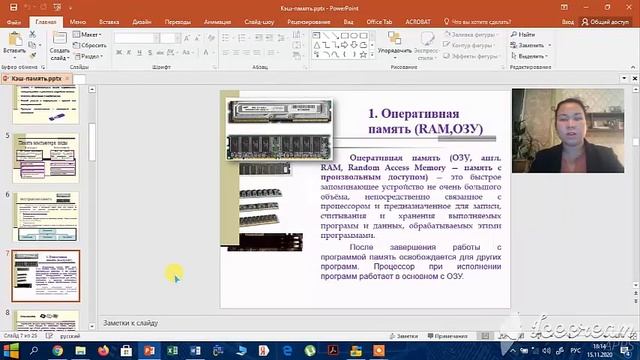Toggle the Заметки notes pane in the status bar
The image size is (640, 360).
pos(403,336)
